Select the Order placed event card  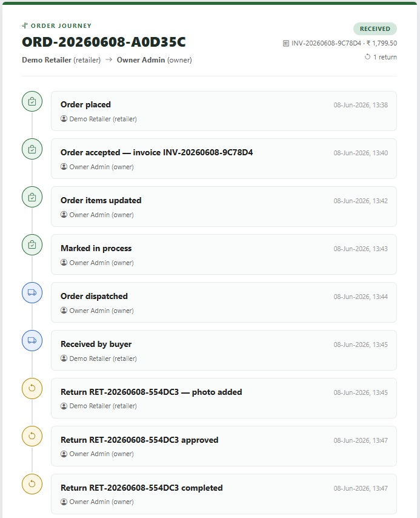224,111
